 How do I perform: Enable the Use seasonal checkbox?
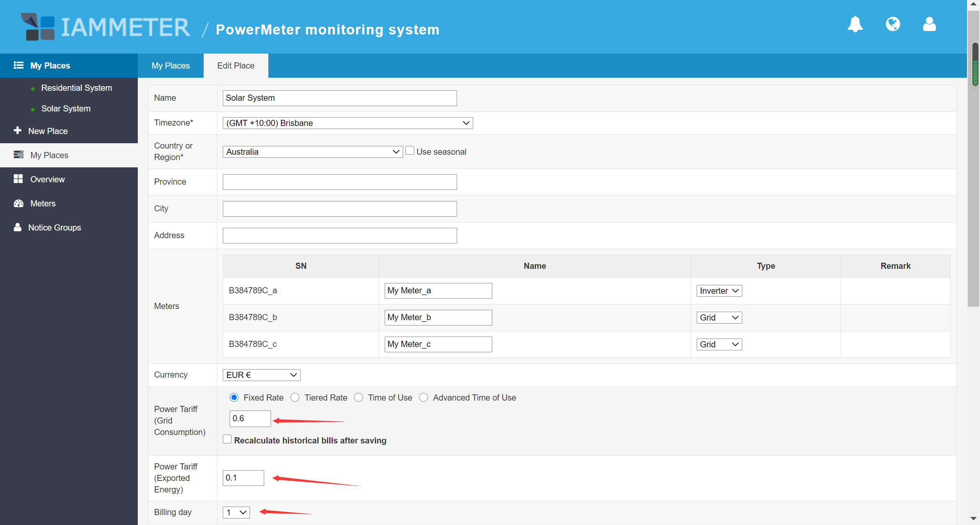click(x=410, y=151)
